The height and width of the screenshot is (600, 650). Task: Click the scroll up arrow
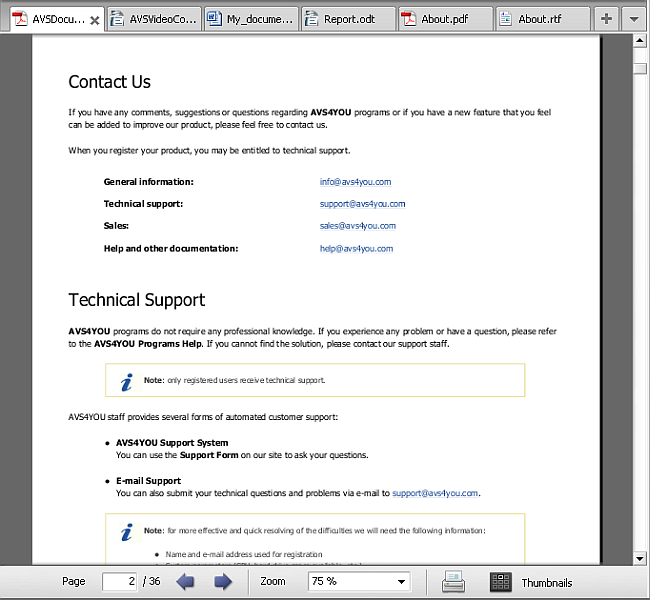[640, 40]
